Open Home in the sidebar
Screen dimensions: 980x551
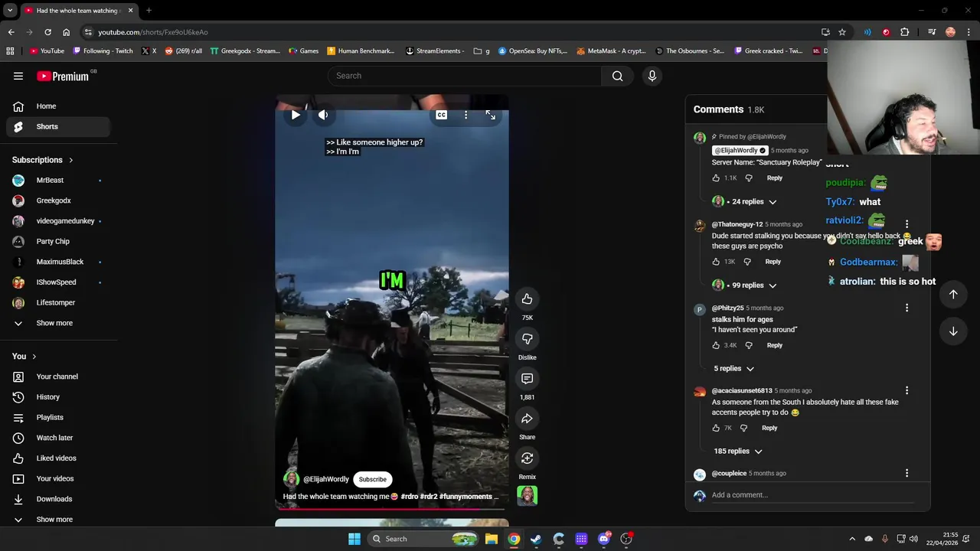58,106
